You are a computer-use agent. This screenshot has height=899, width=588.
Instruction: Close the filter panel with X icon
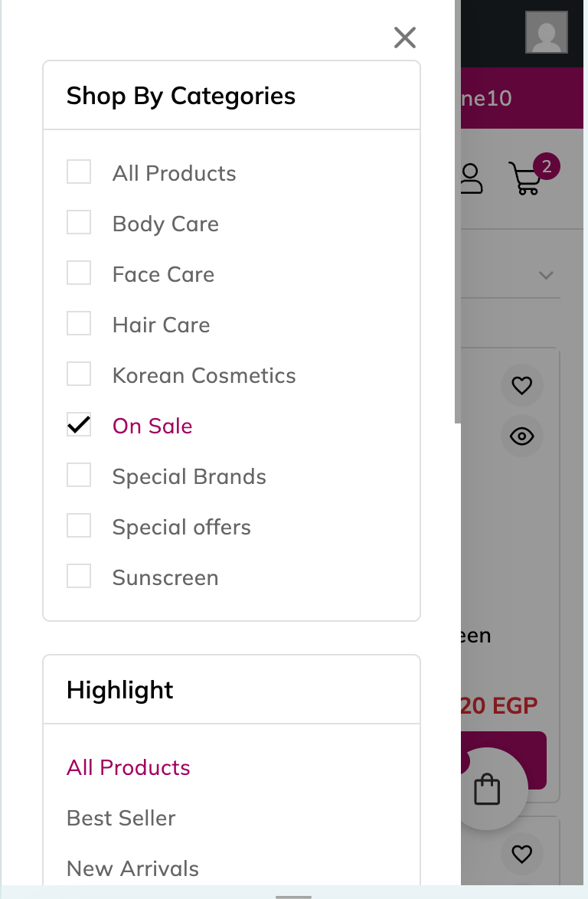(x=404, y=37)
